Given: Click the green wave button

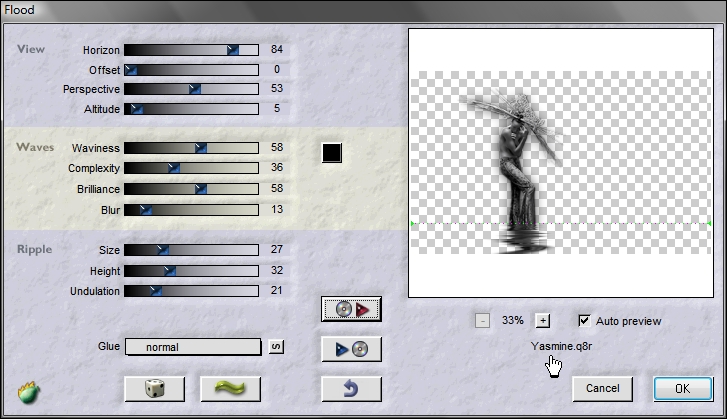Looking at the screenshot, I should (230, 388).
